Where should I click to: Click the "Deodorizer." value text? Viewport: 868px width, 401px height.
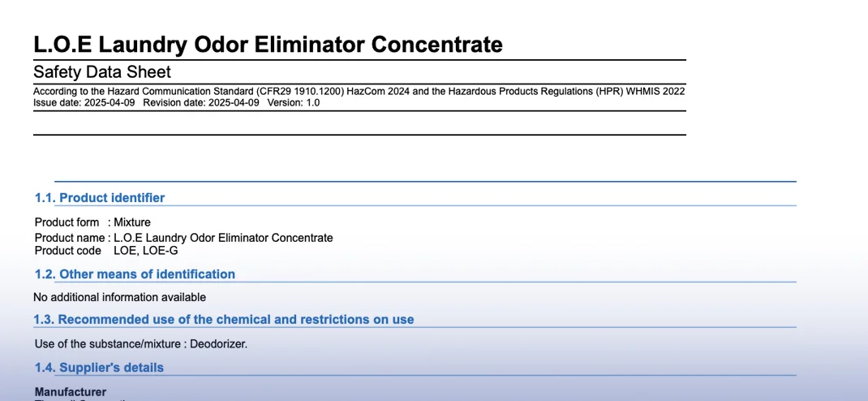pyautogui.click(x=219, y=343)
